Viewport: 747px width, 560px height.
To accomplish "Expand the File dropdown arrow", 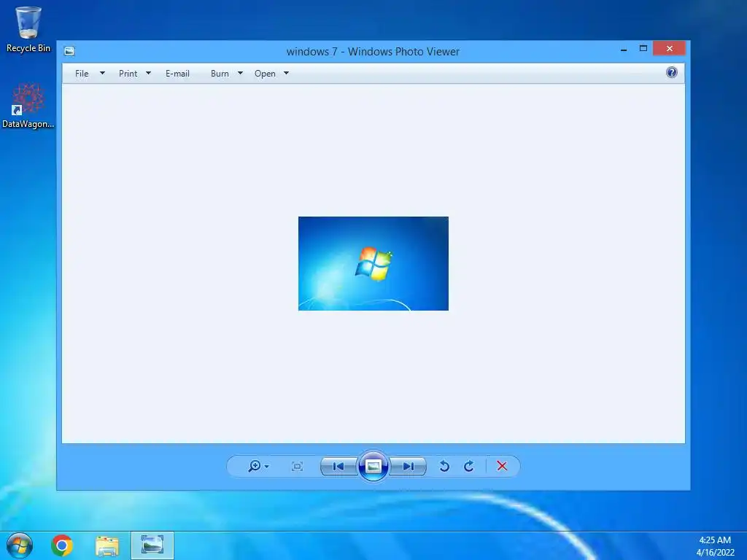I will point(102,74).
